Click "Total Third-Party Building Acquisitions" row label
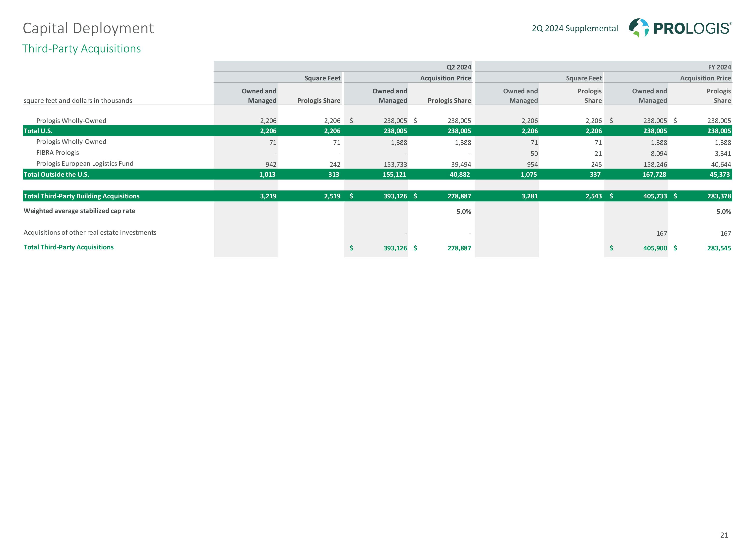The height and width of the screenshot is (560, 747). tap(81, 196)
